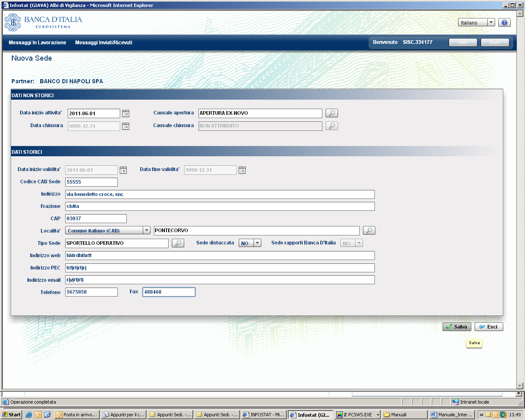Open Messaggi Inviati/Ricevuti menu
Viewport: 525px width, 420px height.
tap(103, 43)
